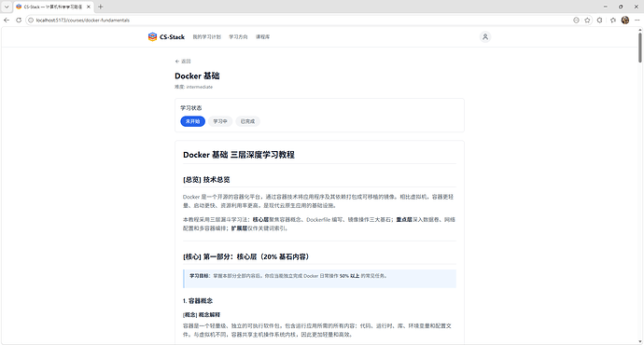Open 我的学习计划 in the navigation bar
This screenshot has width=644, height=345.
206,37
